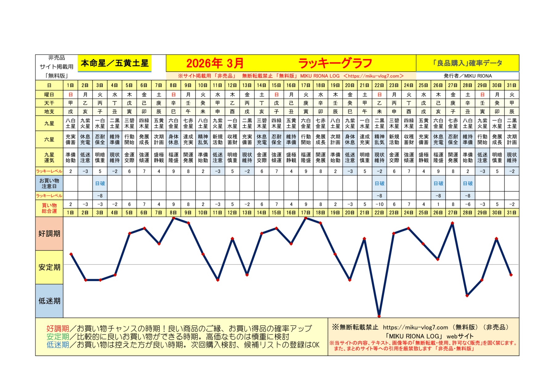This screenshot has width=555, height=392.
Task: Click the 六星 row header cell
Action: 49,139
